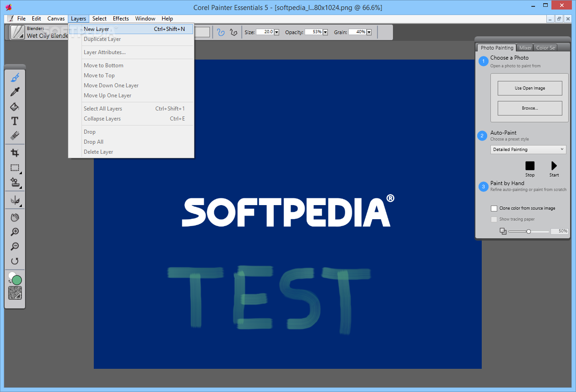Screen dimensions: 576x392
Task: Select the Paint Bucket tool
Action: point(15,107)
